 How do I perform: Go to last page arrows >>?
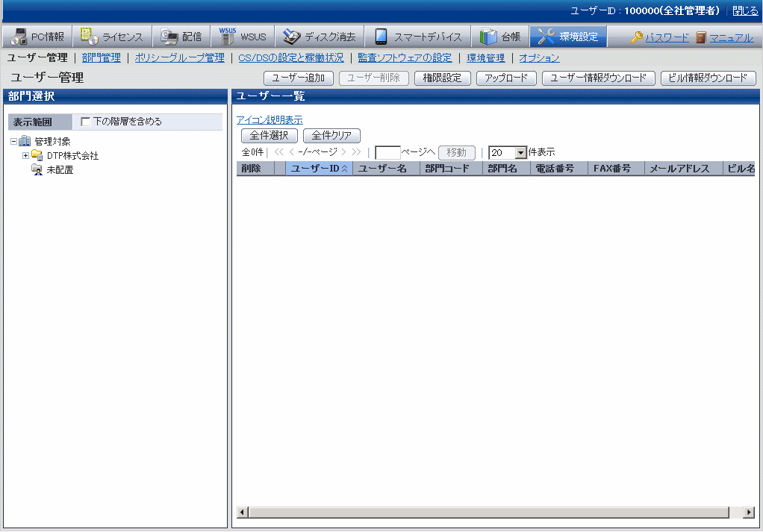(356, 152)
